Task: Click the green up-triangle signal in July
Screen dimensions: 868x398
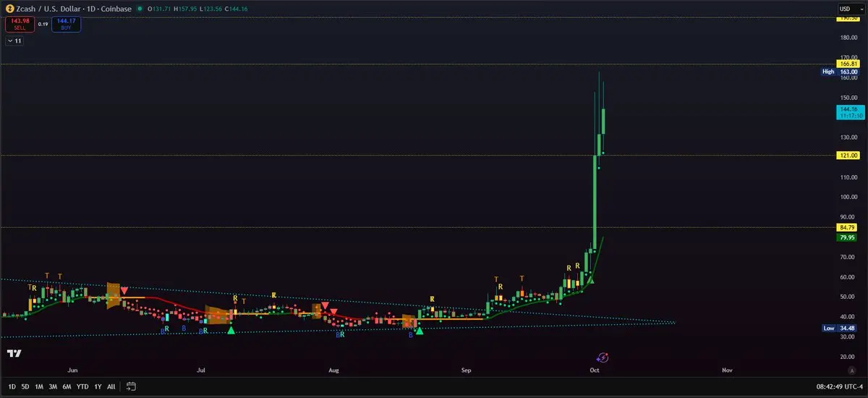Action: tap(231, 330)
